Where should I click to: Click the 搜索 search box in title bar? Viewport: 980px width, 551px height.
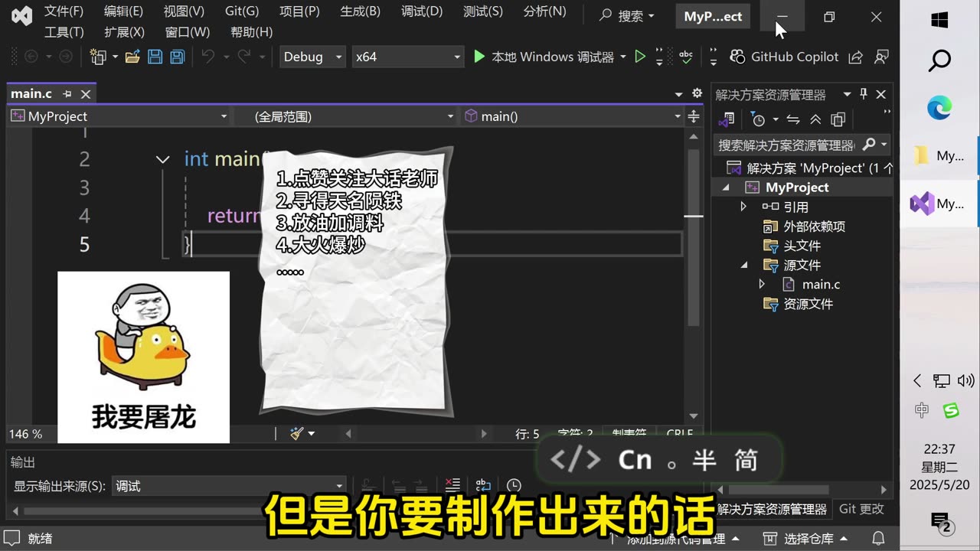click(628, 16)
